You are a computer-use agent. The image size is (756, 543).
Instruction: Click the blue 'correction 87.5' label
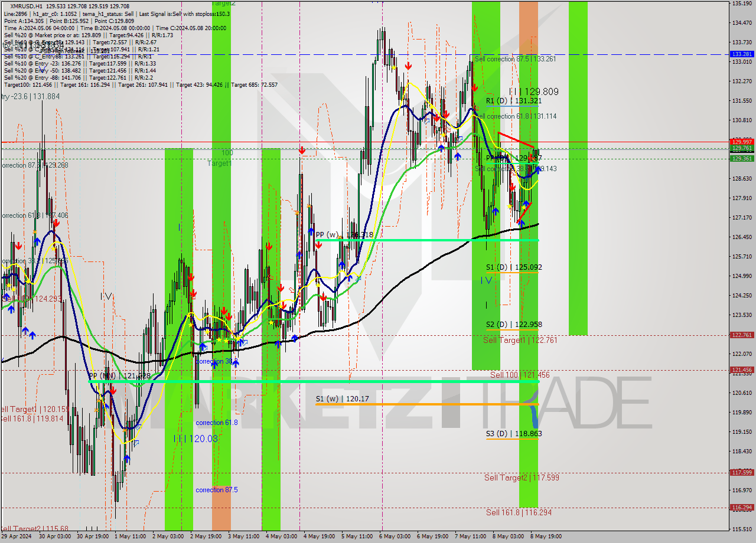pos(217,490)
